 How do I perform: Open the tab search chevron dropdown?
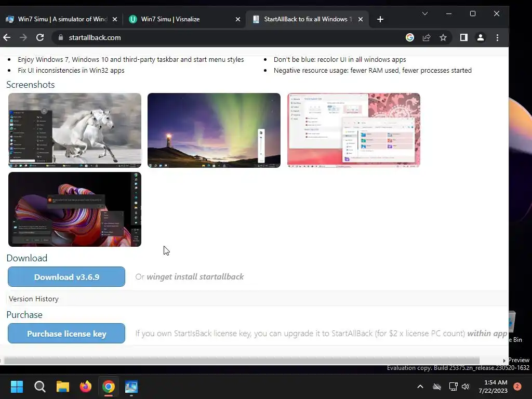[x=425, y=14]
